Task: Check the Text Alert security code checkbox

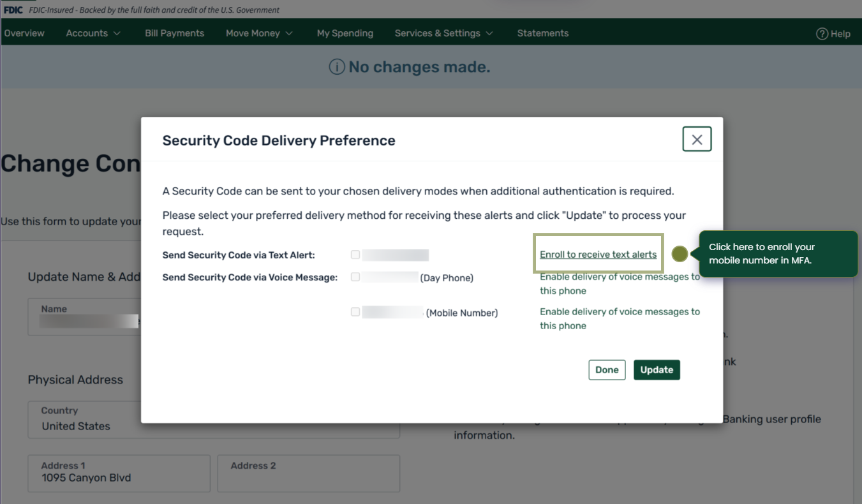Action: (x=355, y=255)
